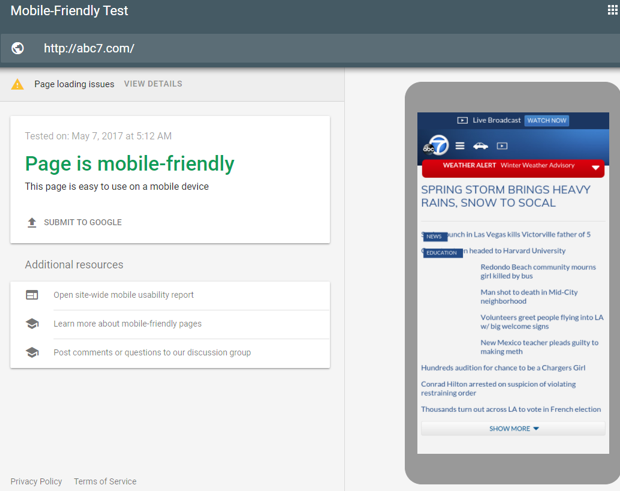This screenshot has height=491, width=620.
Task: Open Redondo Beach community mourns story
Action: 538,271
